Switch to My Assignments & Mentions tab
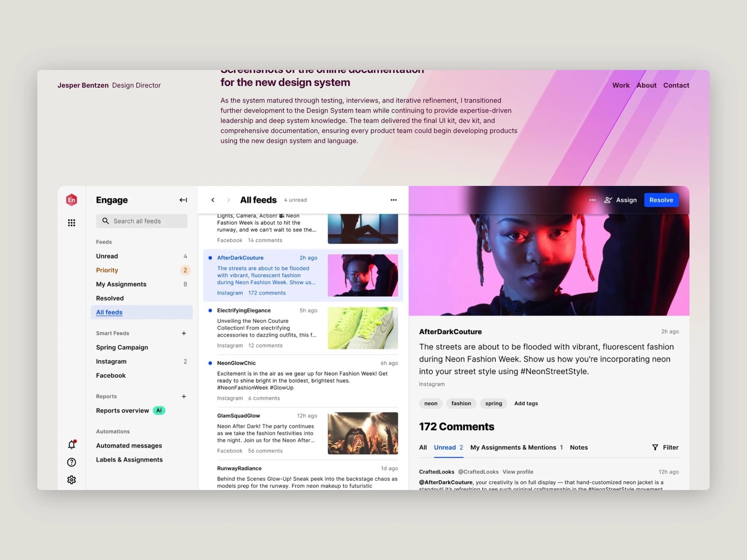The image size is (747, 560). [x=516, y=447]
